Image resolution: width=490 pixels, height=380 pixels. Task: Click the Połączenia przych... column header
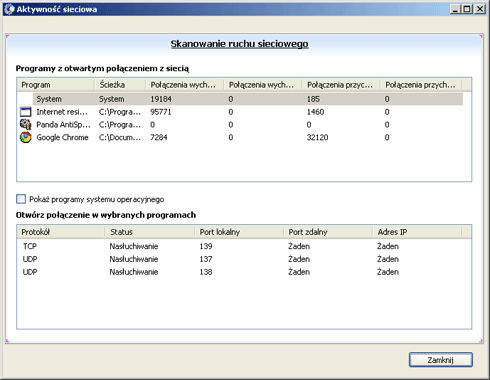[421, 85]
